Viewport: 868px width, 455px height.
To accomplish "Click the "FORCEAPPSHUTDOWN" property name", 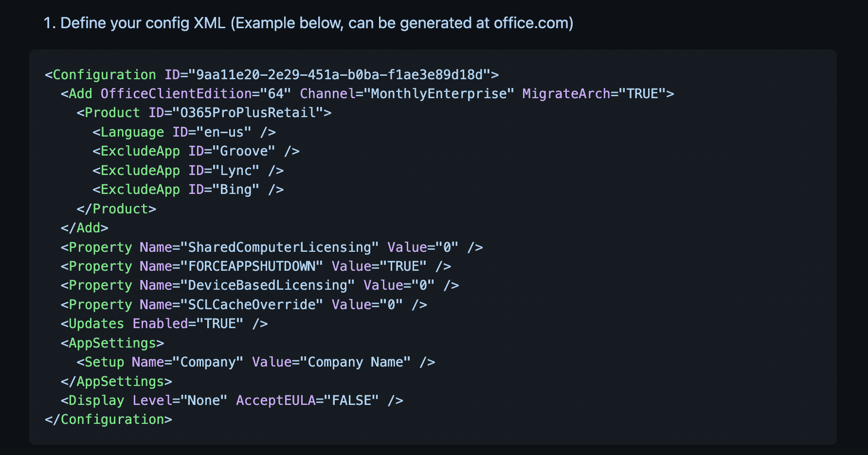I will 252,266.
